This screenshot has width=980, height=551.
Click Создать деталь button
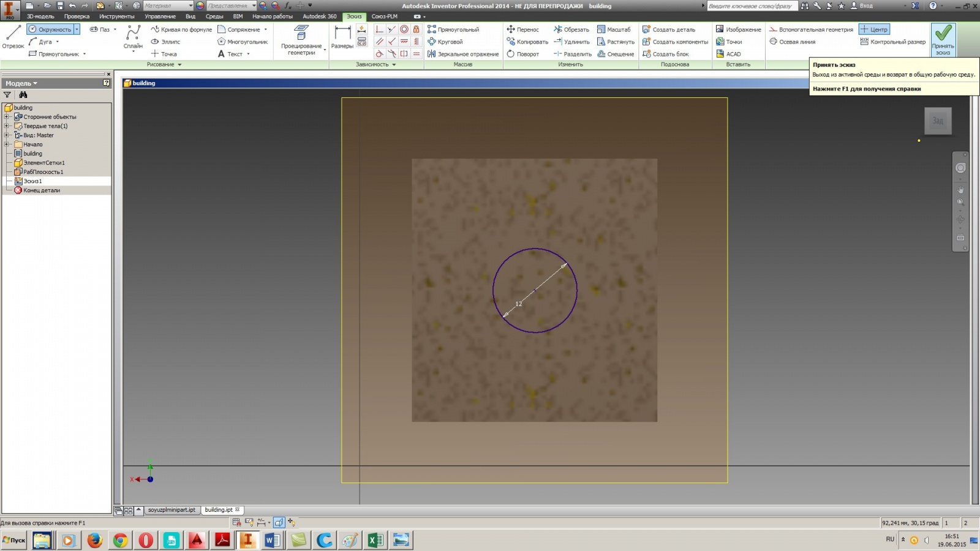[669, 29]
